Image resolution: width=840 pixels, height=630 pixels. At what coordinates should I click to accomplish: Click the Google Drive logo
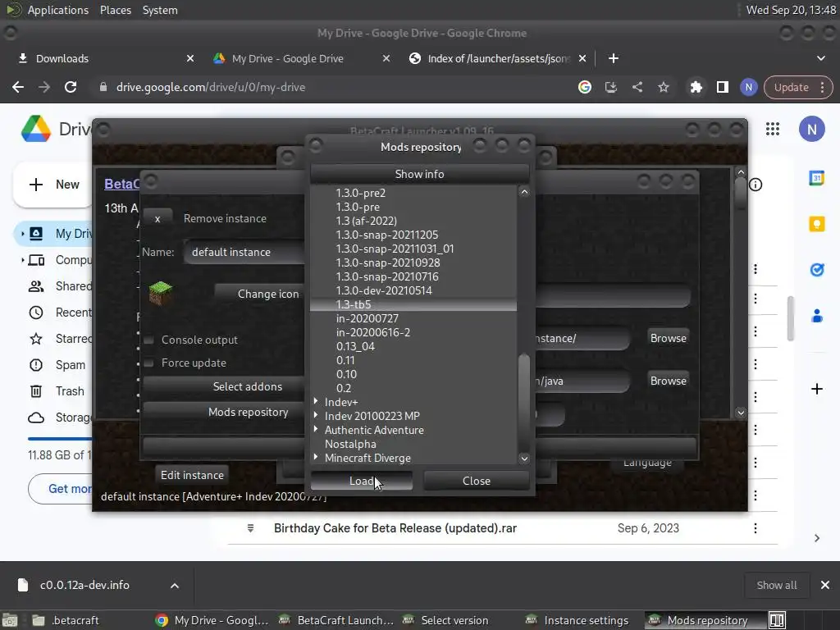36,129
